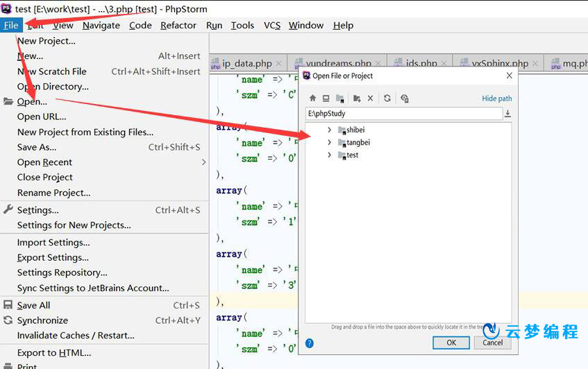Click the New Folder icon

(x=357, y=98)
